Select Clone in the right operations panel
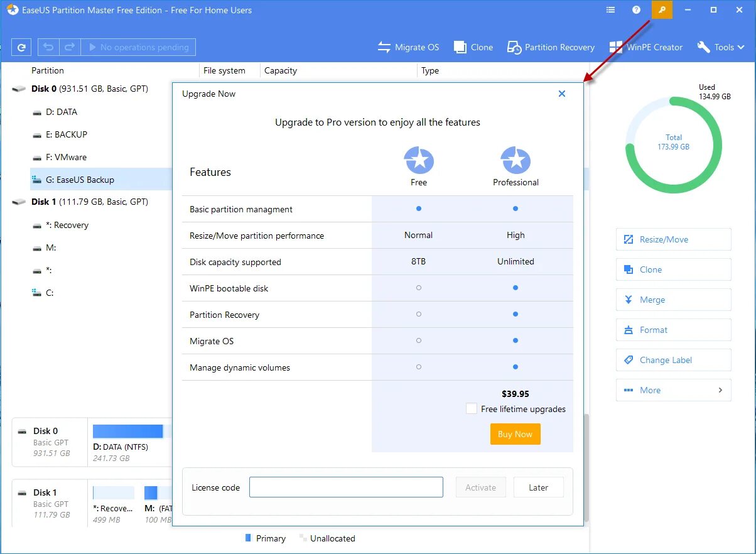 (x=673, y=269)
